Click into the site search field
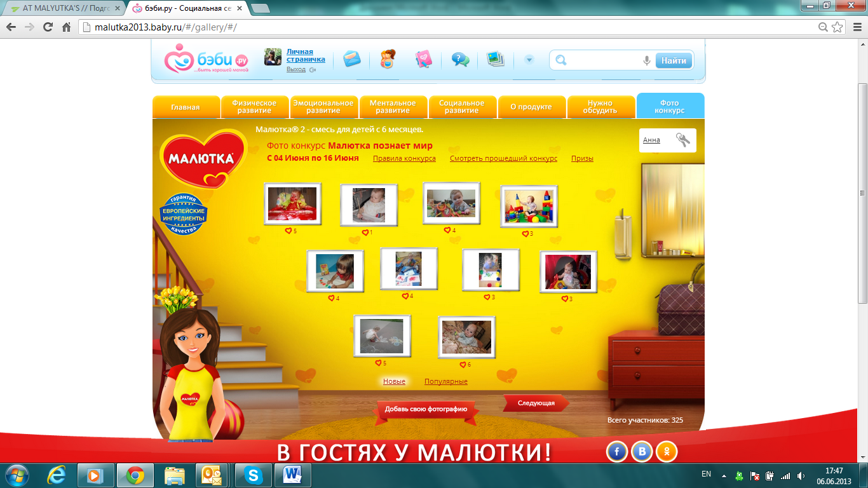Screen dimensions: 868x488 click(x=604, y=60)
